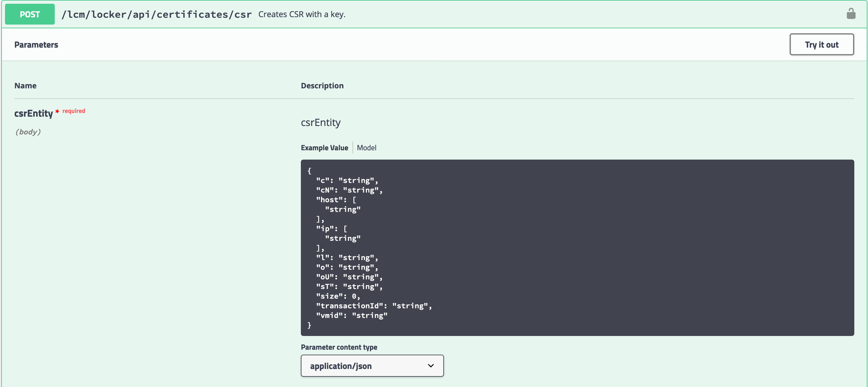This screenshot has width=868, height=387.
Task: Click the "oU": "string" line
Action: [x=349, y=277]
